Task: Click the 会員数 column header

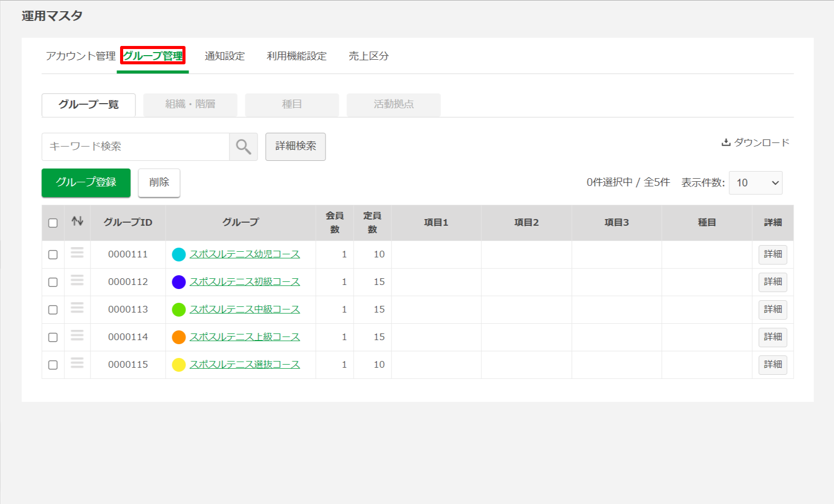Action: (335, 223)
